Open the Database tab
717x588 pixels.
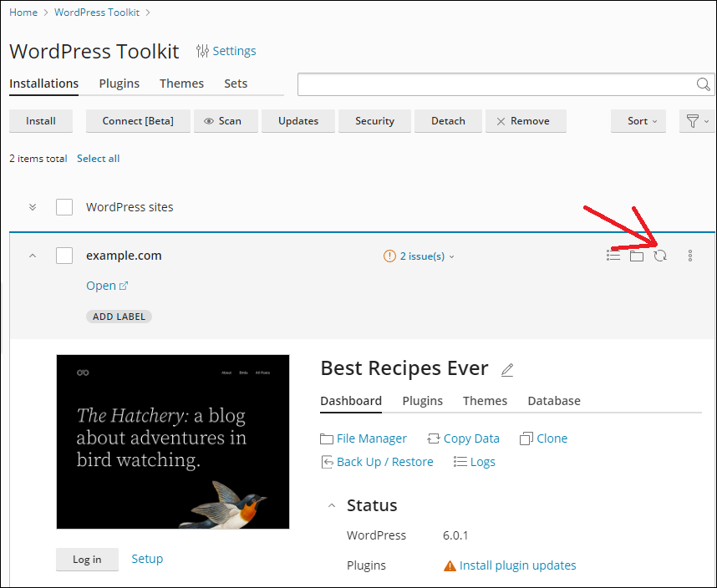pos(553,401)
